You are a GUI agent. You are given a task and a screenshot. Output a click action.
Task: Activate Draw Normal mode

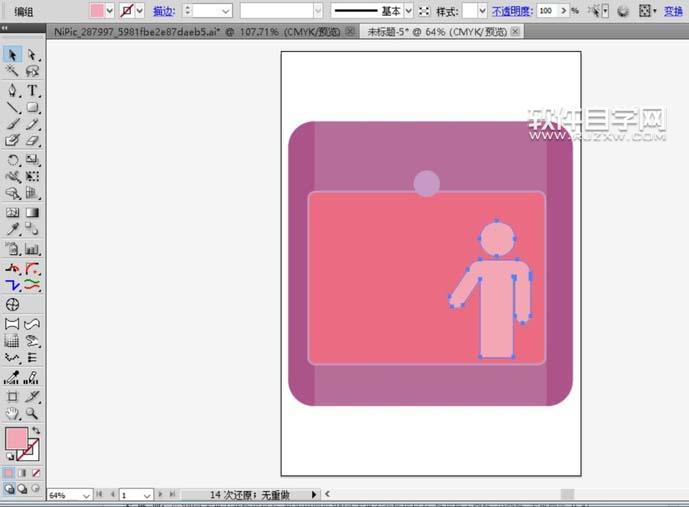tap(9, 489)
